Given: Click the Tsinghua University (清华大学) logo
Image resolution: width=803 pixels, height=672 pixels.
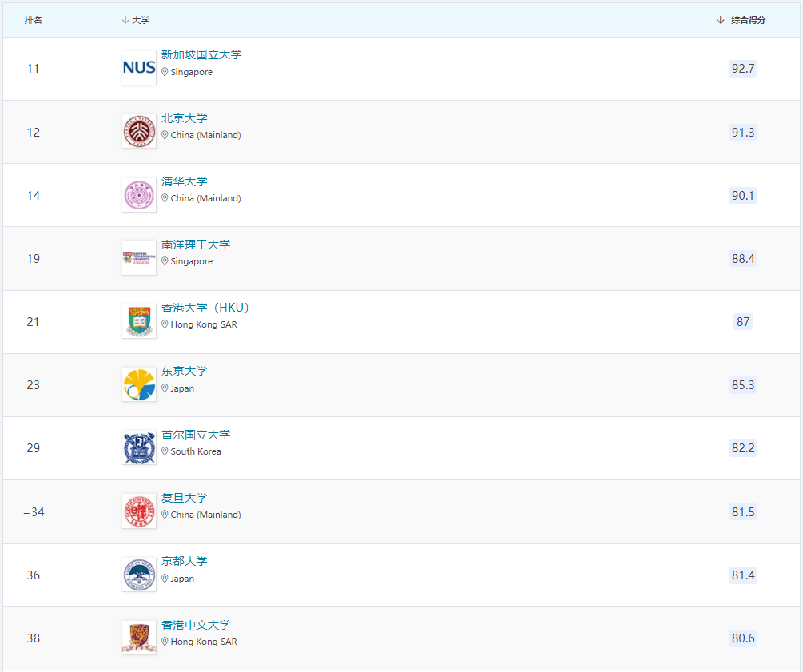Looking at the screenshot, I should 139,195.
